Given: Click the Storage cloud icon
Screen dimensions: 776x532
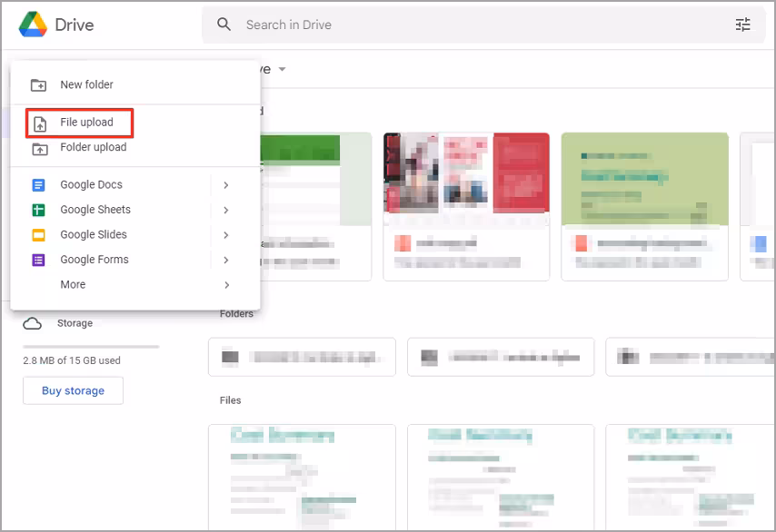Looking at the screenshot, I should point(32,324).
